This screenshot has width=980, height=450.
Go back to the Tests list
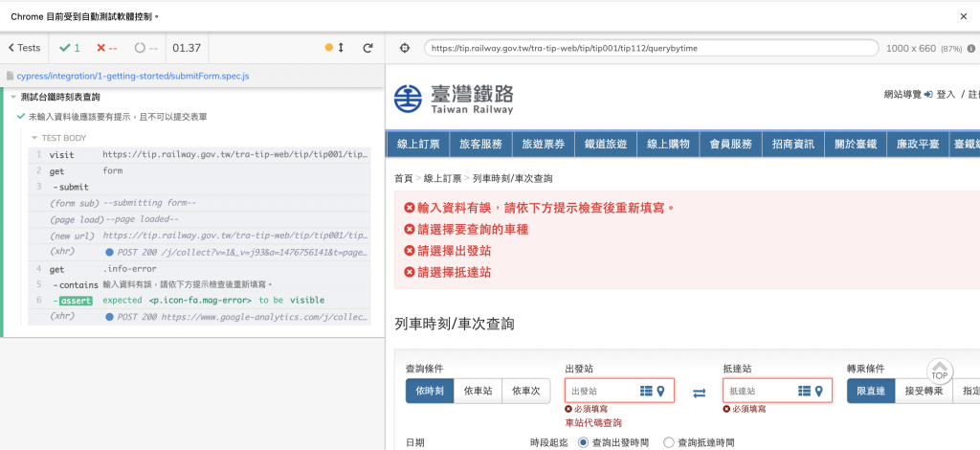point(24,48)
